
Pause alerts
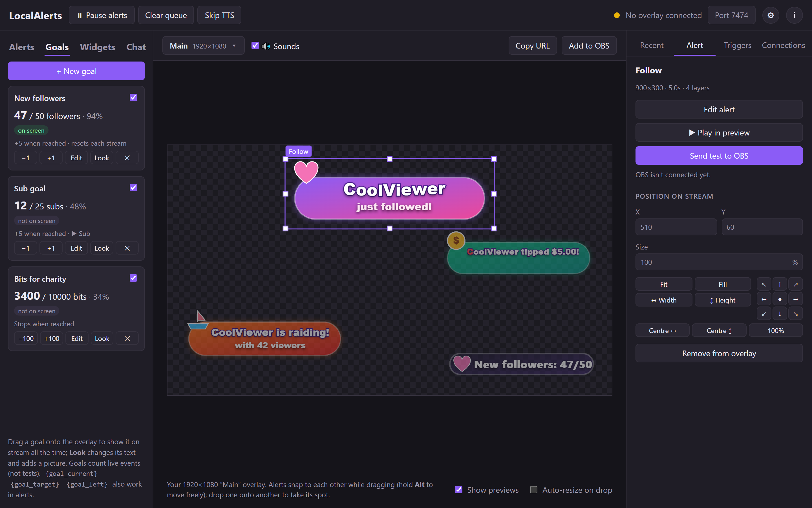[x=102, y=15]
